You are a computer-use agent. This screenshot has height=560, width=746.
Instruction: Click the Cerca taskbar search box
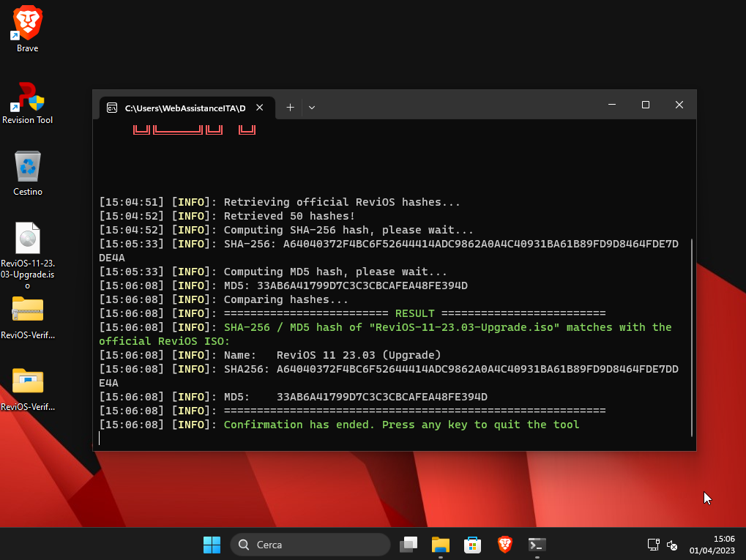click(x=310, y=545)
